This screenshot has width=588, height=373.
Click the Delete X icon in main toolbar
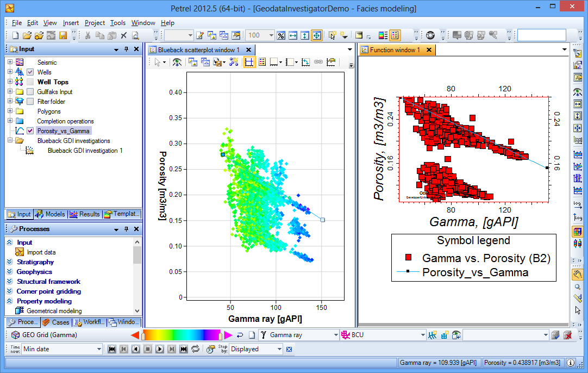point(124,35)
